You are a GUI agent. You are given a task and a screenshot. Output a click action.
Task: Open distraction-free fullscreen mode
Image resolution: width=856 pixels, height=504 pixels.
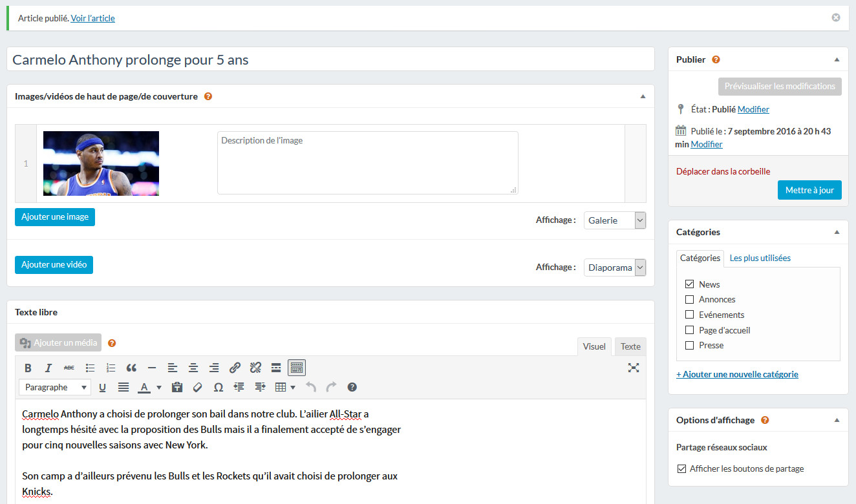pos(634,368)
